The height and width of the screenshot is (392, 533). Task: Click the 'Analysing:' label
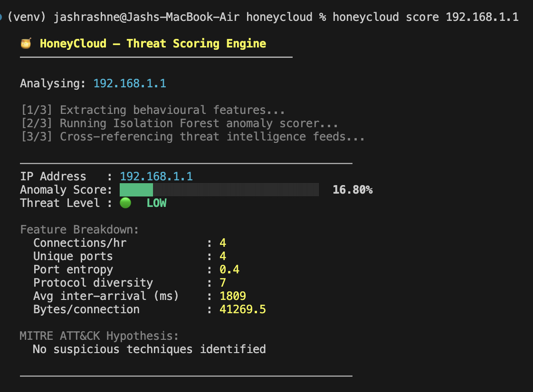(53, 83)
